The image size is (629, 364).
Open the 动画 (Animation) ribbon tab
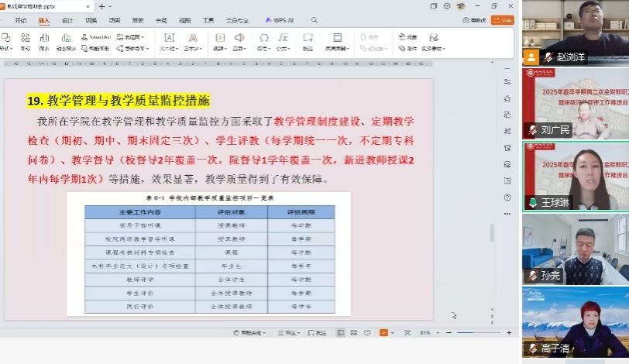[x=115, y=20]
